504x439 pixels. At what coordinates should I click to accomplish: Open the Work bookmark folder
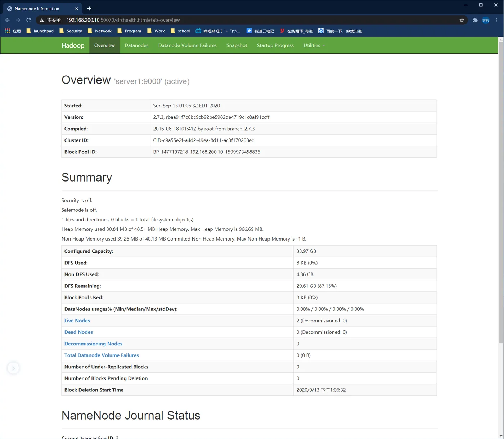[x=156, y=31]
